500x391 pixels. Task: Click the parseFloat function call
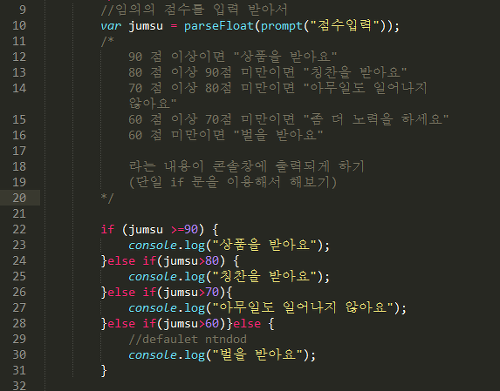pyautogui.click(x=219, y=26)
